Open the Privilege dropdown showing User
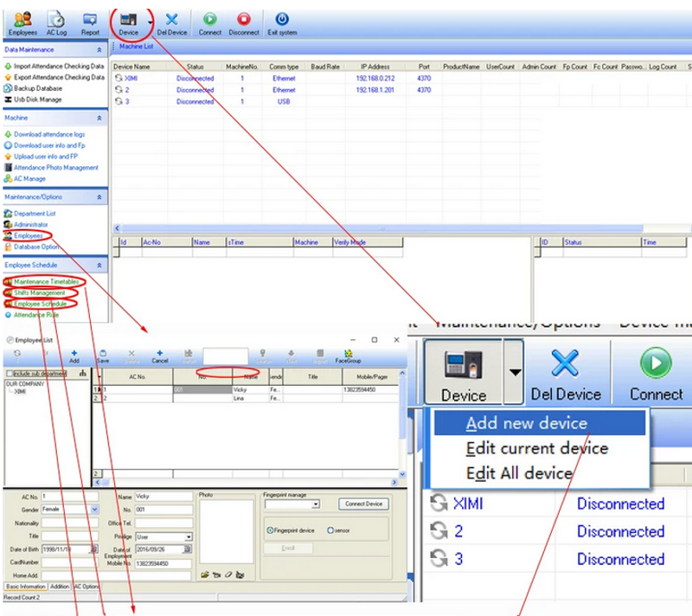Image resolution: width=692 pixels, height=616 pixels. 189,537
